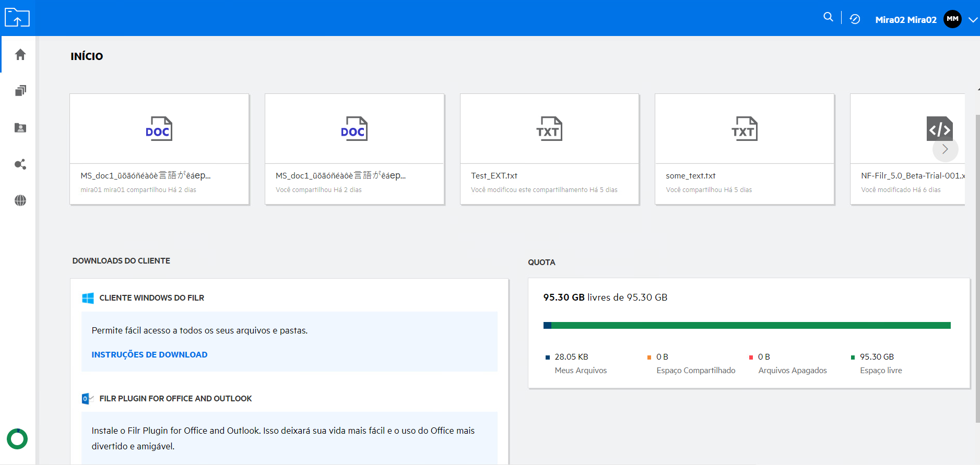Open the MS_doc1 card shared by mira01
Viewport: 980px width, 465px height.
click(x=159, y=149)
